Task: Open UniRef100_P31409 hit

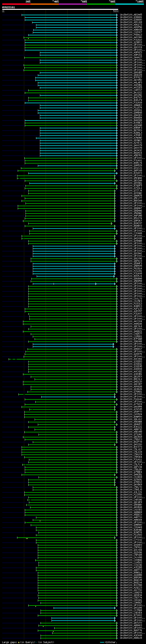Action: [x=131, y=103]
